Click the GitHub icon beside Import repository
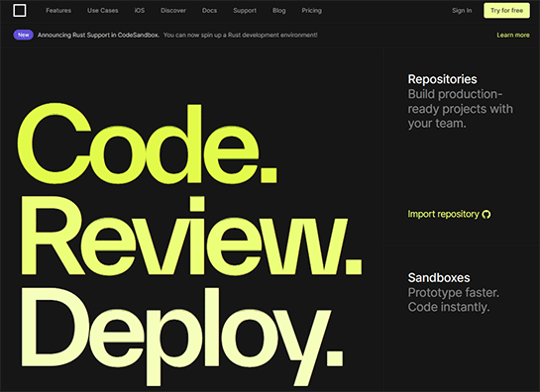 [486, 215]
